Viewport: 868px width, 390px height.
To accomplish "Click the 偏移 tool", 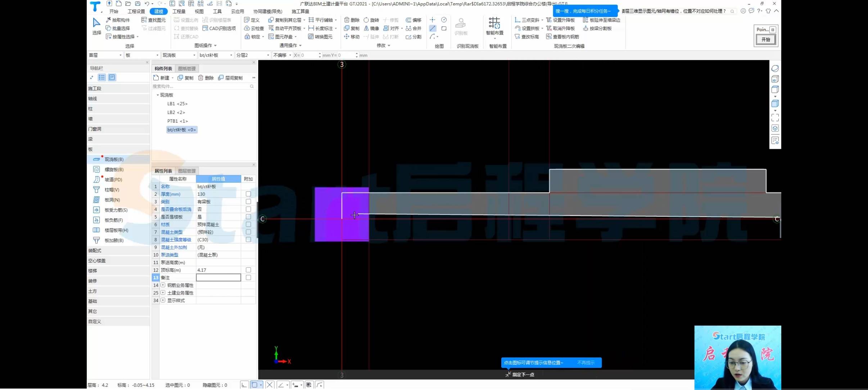I will 413,20.
